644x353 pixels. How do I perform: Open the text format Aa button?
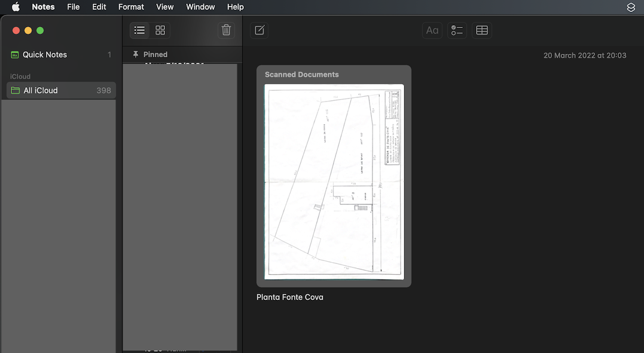432,30
